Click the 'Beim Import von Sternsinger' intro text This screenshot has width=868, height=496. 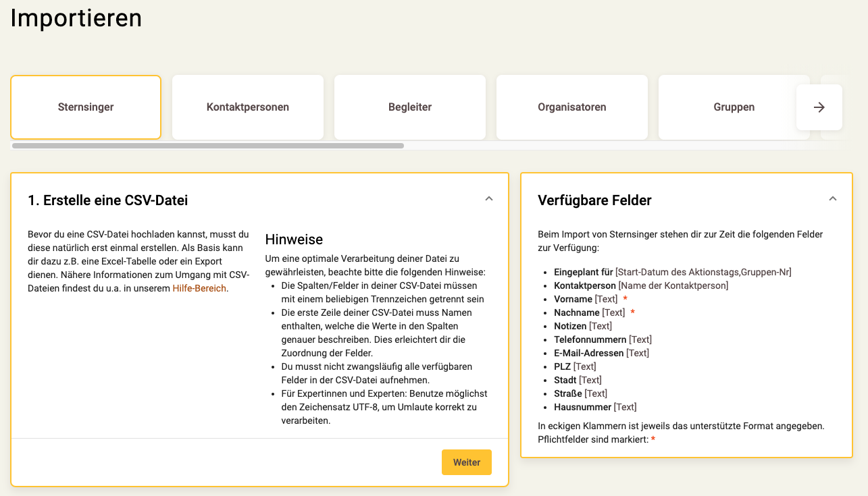[680, 241]
